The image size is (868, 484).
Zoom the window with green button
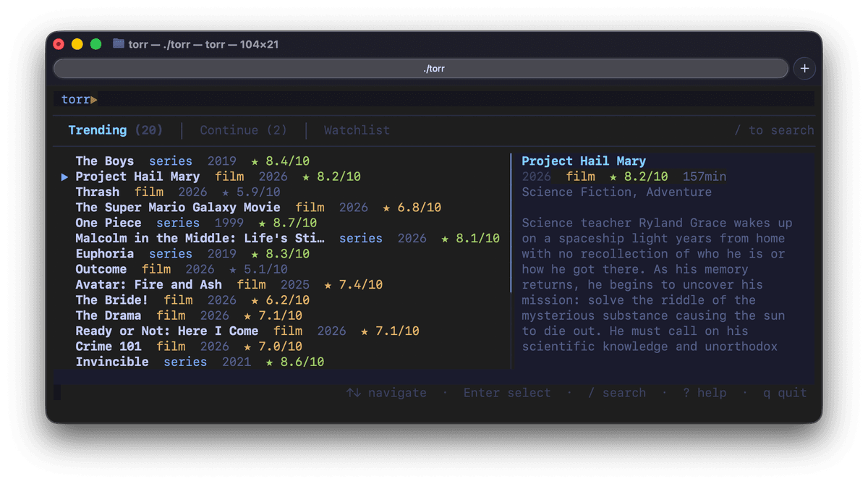[95, 44]
